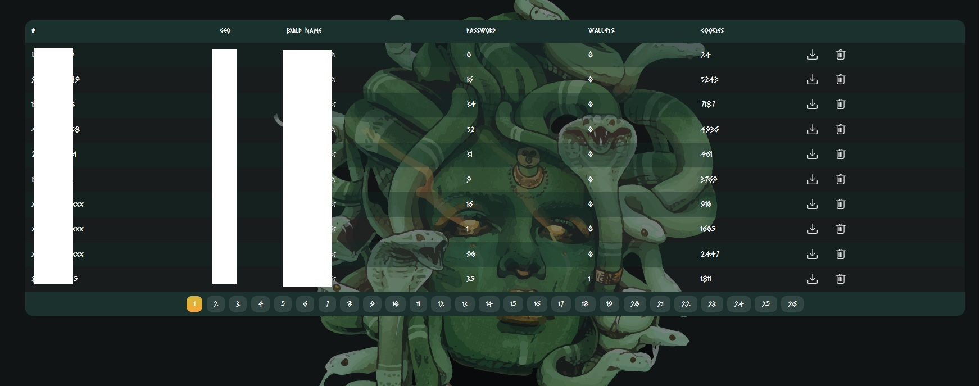The image size is (980, 386).
Task: Jump to page 26 of results
Action: tap(792, 304)
